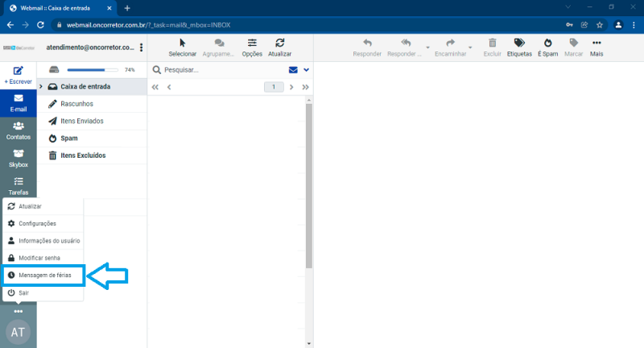This screenshot has width=644, height=348.
Task: Go to next page of messages
Action: tap(291, 87)
